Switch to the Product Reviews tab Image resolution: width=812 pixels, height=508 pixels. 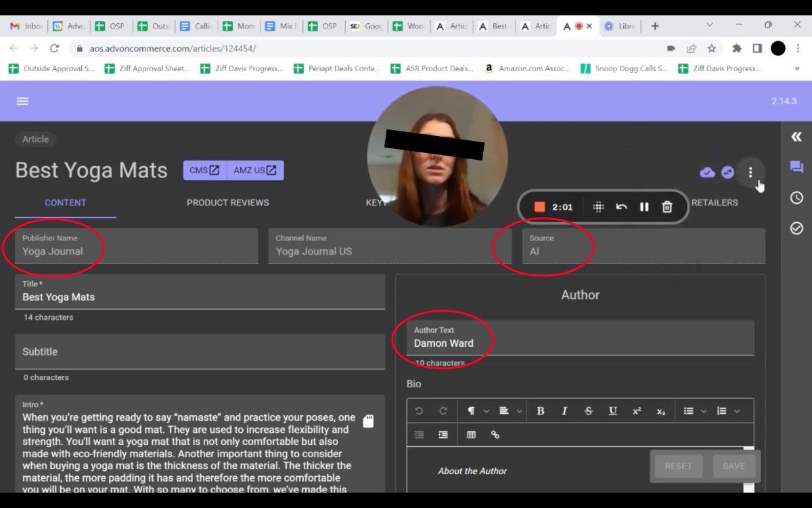[x=227, y=203]
